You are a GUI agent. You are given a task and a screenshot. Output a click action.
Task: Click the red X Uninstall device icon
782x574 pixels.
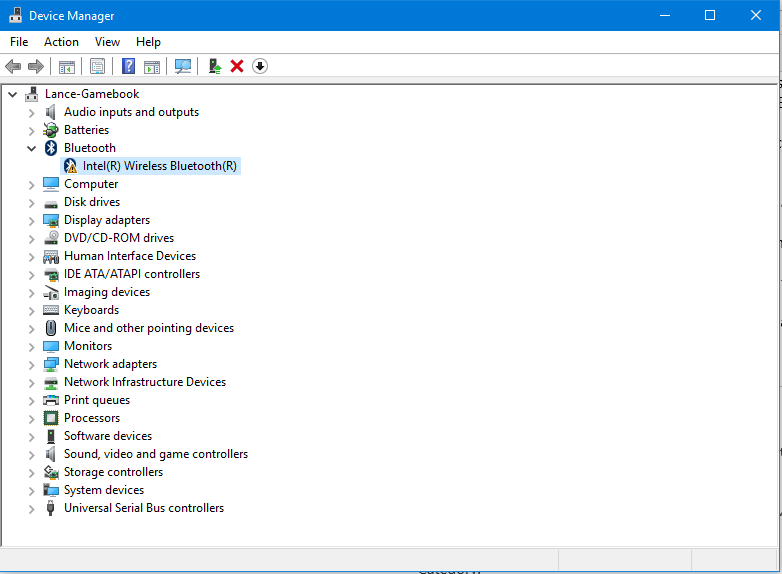pyautogui.click(x=237, y=66)
